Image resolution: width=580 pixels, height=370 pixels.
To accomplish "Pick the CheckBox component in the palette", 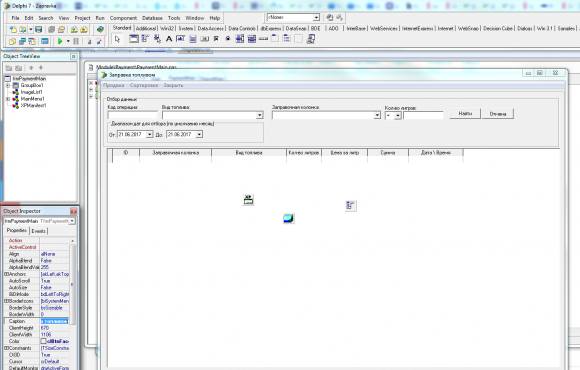I will coord(216,39).
